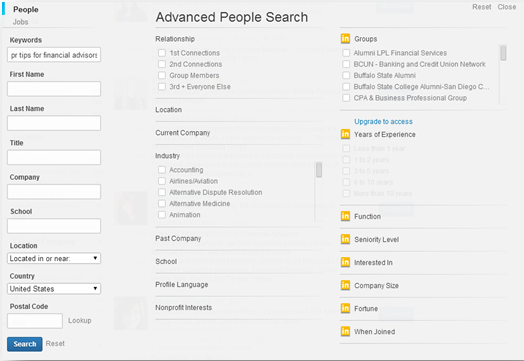Expand the Fortune premium filter
Viewport: 524px width, 361px height.
pos(366,309)
